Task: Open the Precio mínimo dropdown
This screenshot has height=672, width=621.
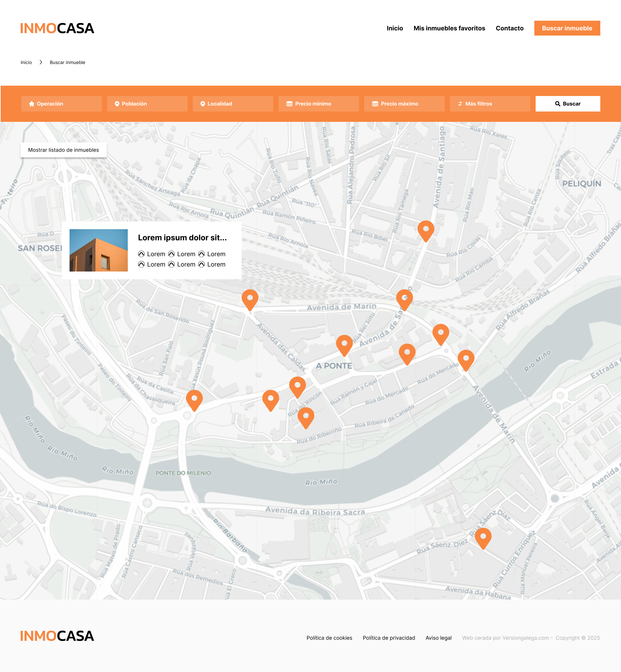Action: coord(319,104)
